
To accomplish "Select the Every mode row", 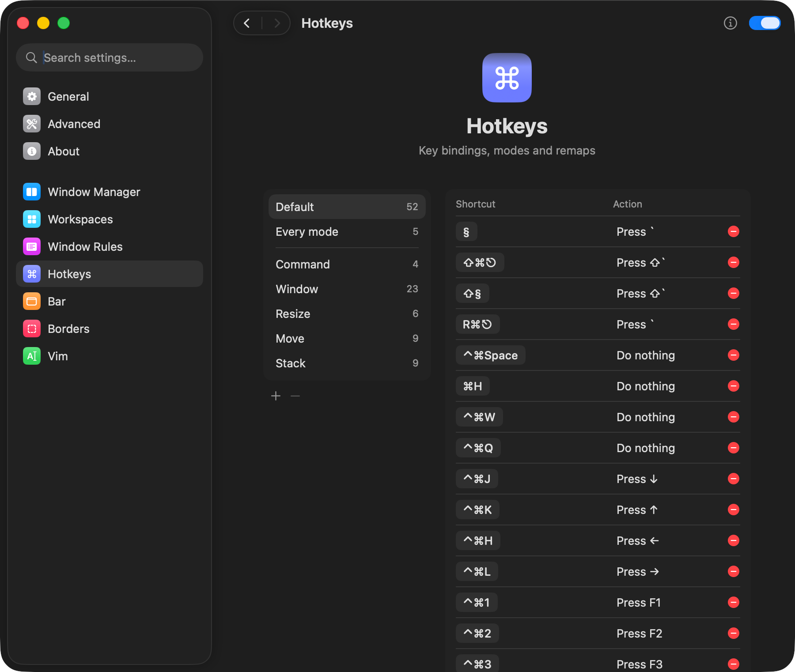I will [347, 231].
